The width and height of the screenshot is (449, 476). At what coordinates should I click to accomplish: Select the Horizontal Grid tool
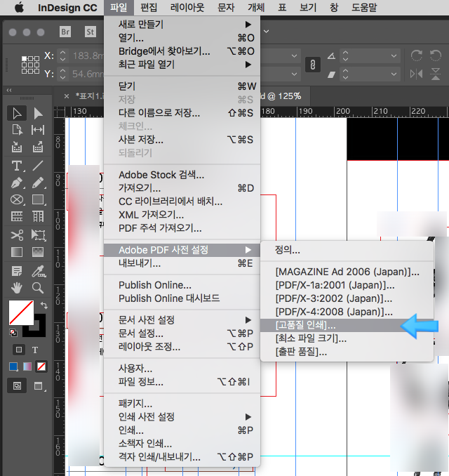17,216
